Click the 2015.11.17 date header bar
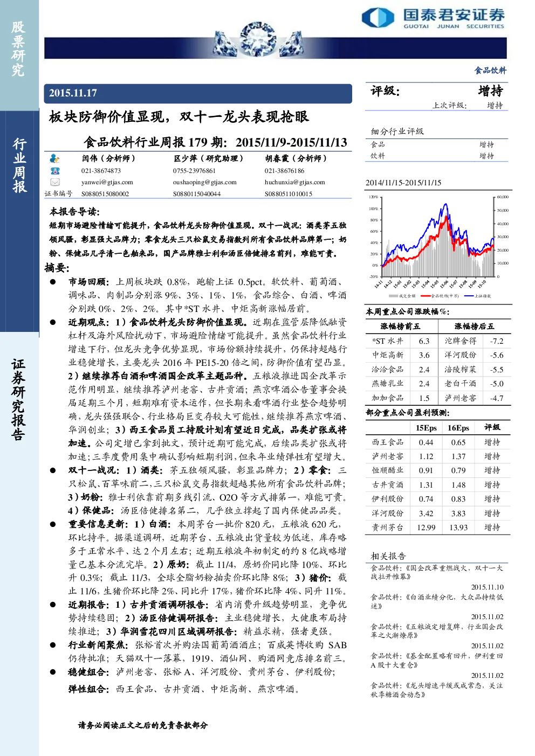535x756 pixels. pos(198,93)
